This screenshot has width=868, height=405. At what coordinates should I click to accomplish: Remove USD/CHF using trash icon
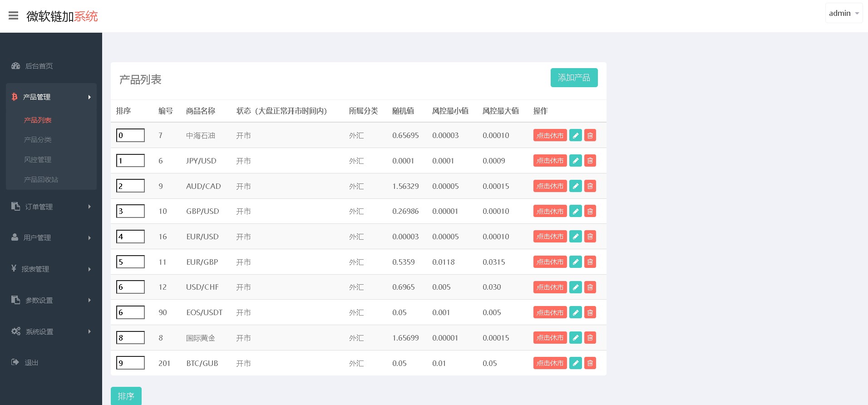(590, 287)
